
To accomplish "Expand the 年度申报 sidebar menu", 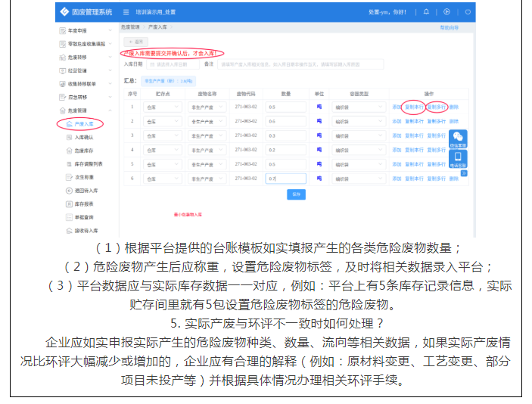I will [x=84, y=31].
